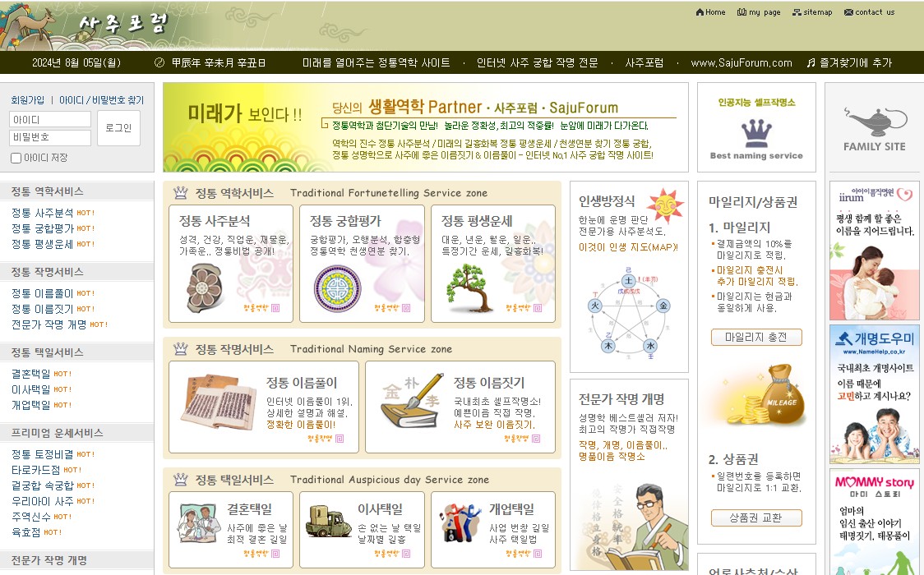This screenshot has width=924, height=575.
Task: Click the 로그인 button
Action: 118,127
